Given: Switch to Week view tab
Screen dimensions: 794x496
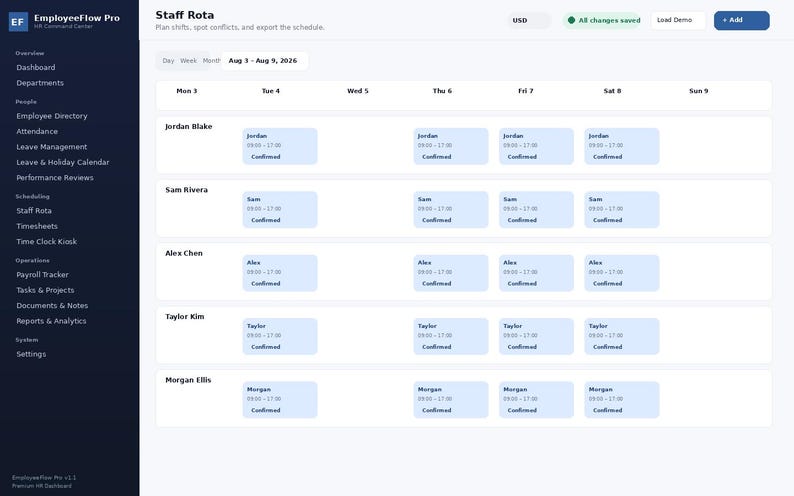Looking at the screenshot, I should click(x=188, y=61).
